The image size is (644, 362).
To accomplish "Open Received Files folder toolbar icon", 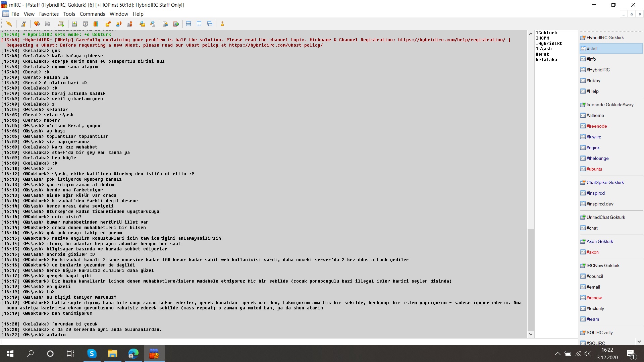I will click(x=142, y=24).
